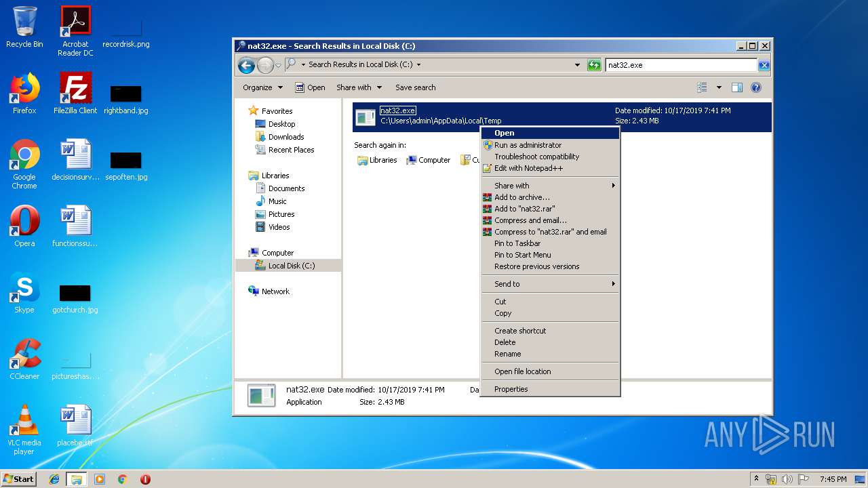The height and width of the screenshot is (488, 868).
Task: Launch Opera browser from desktop
Action: click(x=24, y=226)
